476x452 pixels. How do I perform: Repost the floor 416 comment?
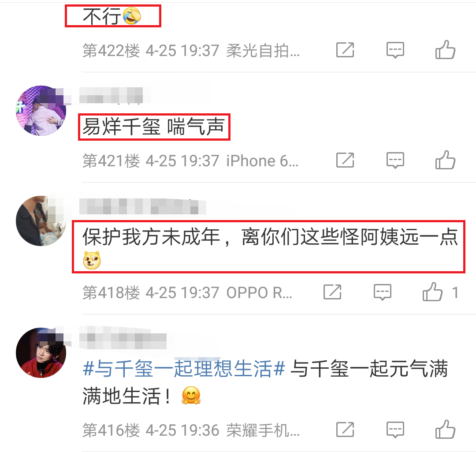(x=345, y=430)
